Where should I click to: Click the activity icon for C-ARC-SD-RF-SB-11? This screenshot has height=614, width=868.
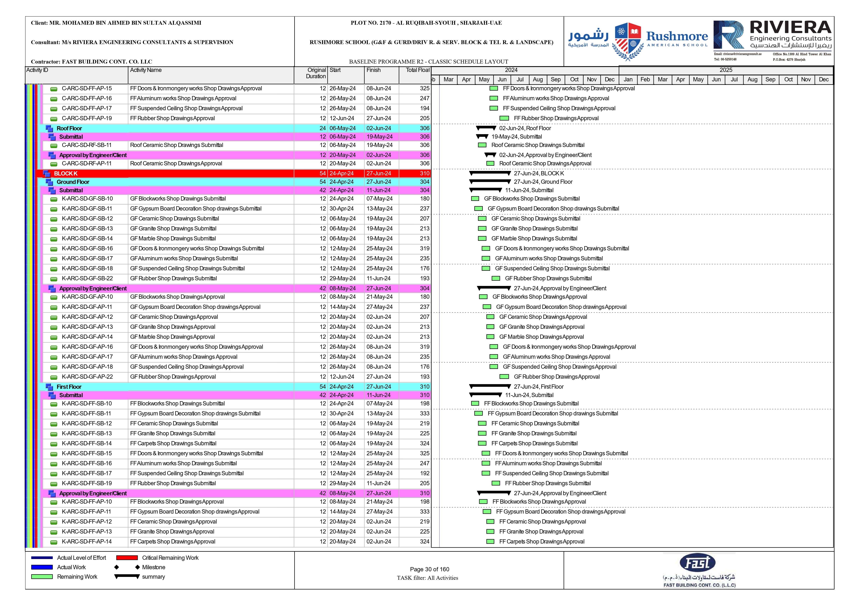[54, 146]
